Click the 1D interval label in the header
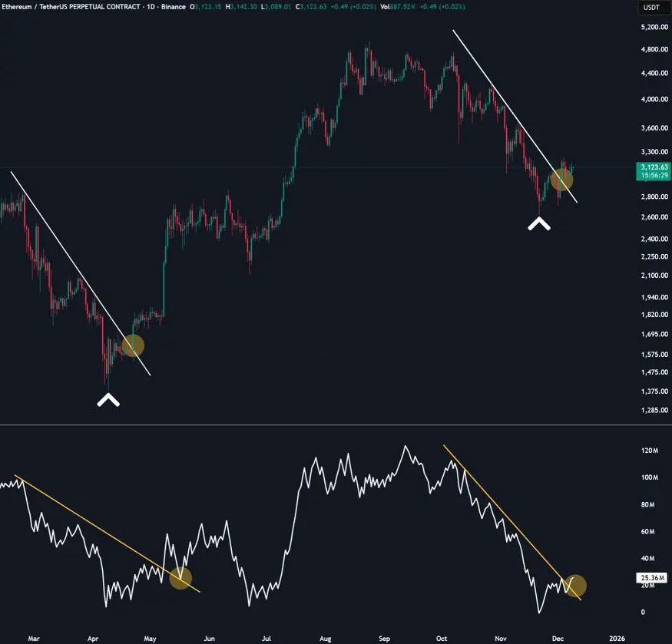Screen dimensions: 672x644 click(x=151, y=7)
